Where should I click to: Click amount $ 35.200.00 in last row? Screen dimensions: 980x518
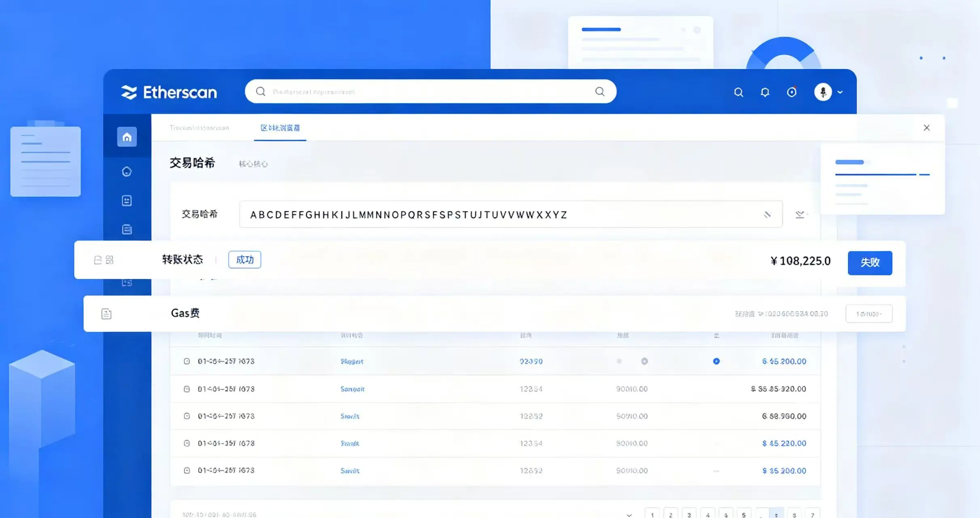pyautogui.click(x=784, y=471)
